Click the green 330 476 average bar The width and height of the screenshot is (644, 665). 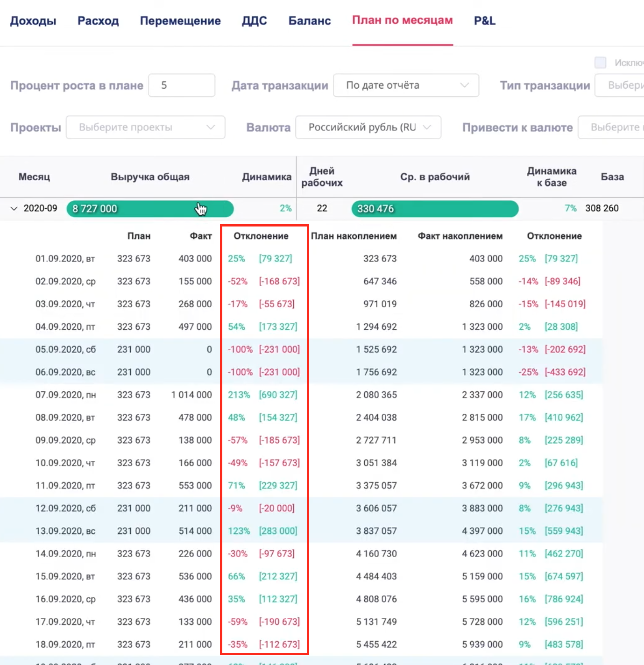(435, 209)
